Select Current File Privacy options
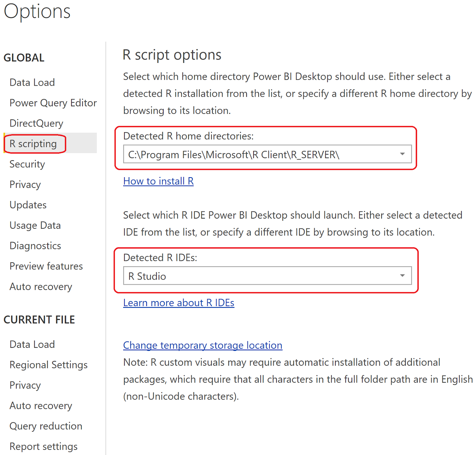Screen dimensions: 476x455 tap(25, 385)
